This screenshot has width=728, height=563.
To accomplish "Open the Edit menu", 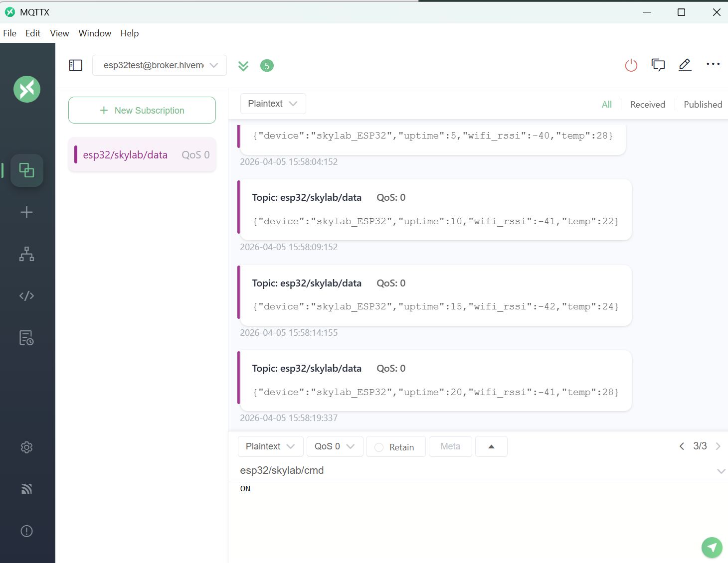I will pos(33,33).
